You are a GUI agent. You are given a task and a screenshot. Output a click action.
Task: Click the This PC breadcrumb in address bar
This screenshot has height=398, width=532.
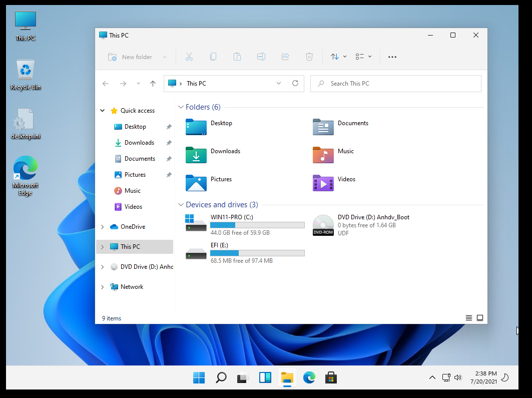[x=196, y=84]
